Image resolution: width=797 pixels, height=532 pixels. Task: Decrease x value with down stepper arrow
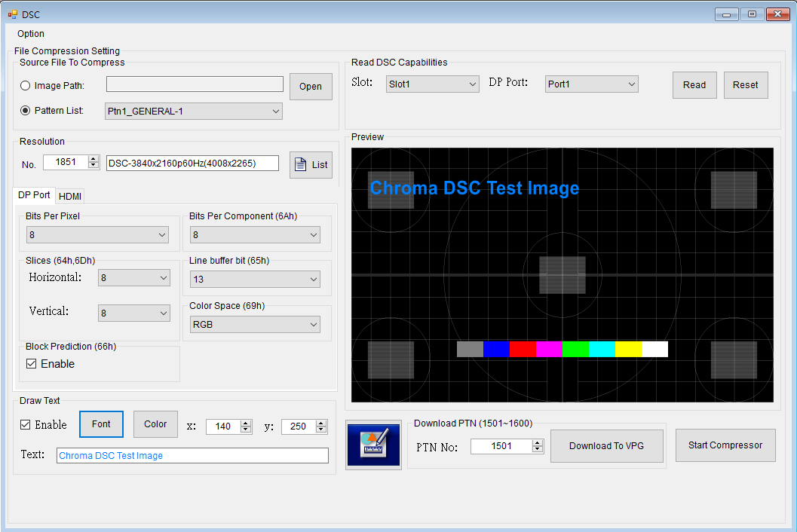[246, 430]
